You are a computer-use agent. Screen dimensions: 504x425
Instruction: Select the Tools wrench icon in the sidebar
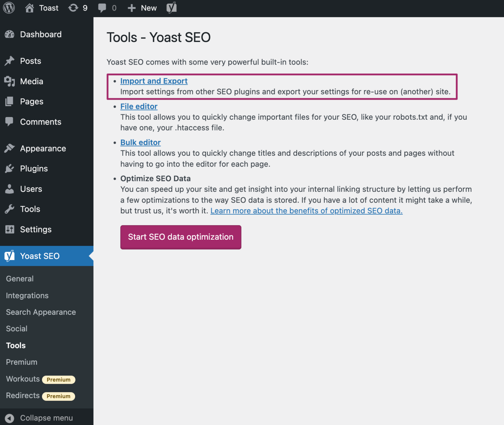point(10,209)
